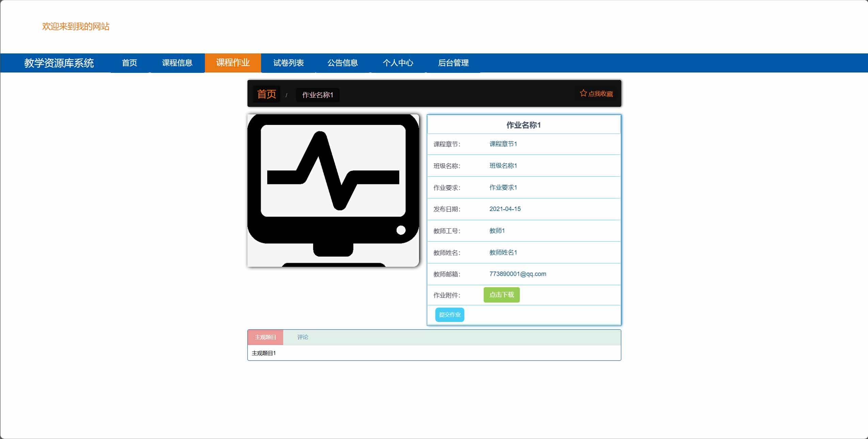
Task: Download the attachment with 点击下载
Action: [x=502, y=295]
